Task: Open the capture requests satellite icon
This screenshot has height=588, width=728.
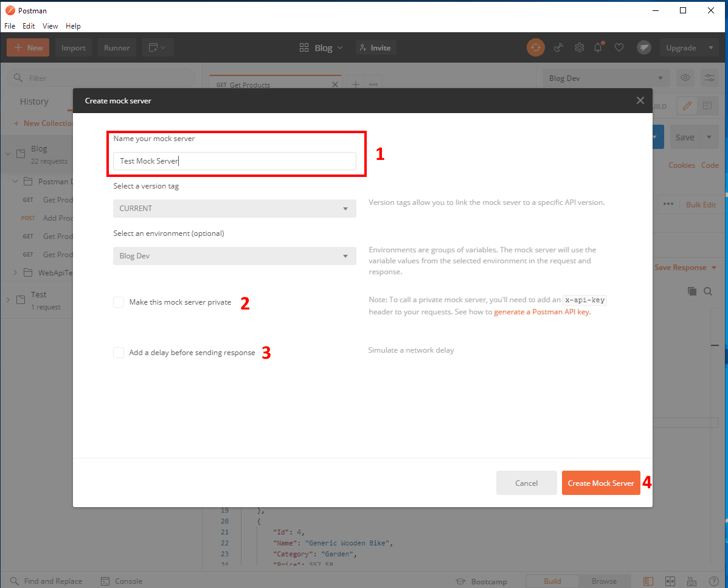Action: point(558,47)
